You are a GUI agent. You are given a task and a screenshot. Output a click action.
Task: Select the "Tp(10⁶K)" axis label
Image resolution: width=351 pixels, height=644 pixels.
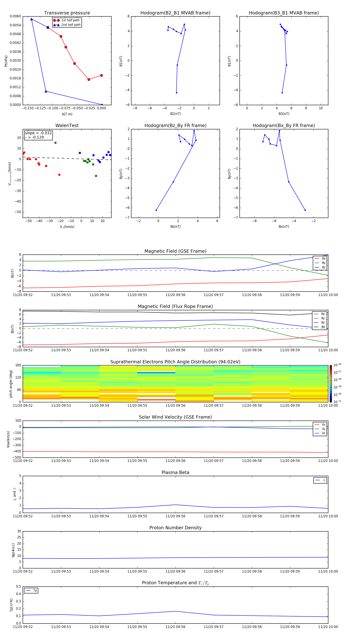point(11,605)
